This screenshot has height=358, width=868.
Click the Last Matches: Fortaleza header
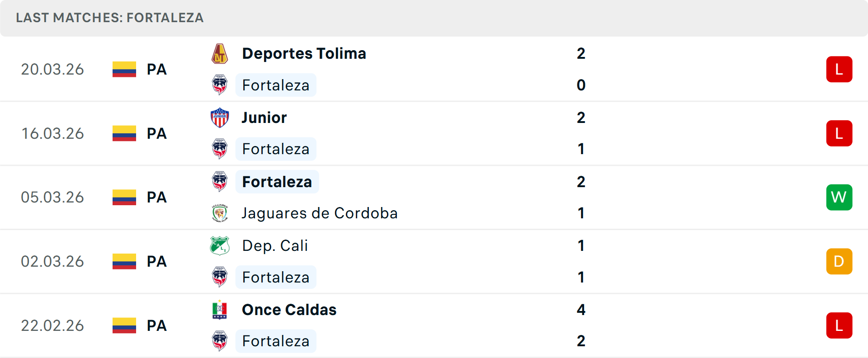[x=110, y=18]
